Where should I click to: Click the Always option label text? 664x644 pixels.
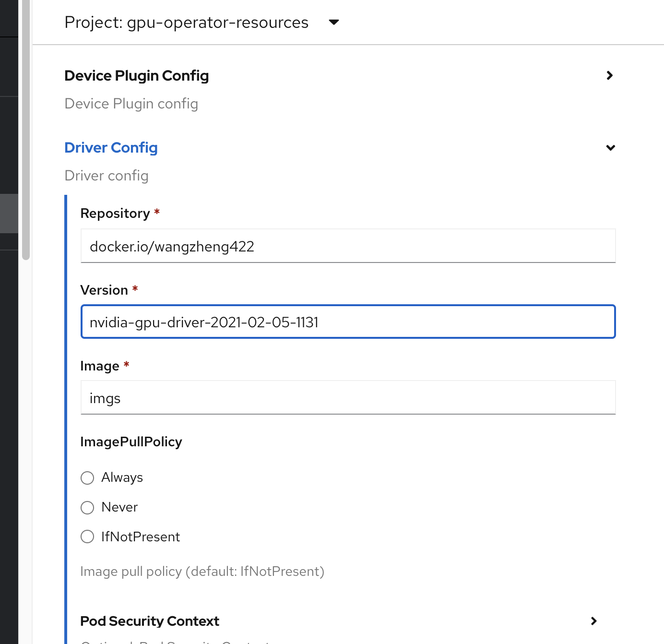122,477
